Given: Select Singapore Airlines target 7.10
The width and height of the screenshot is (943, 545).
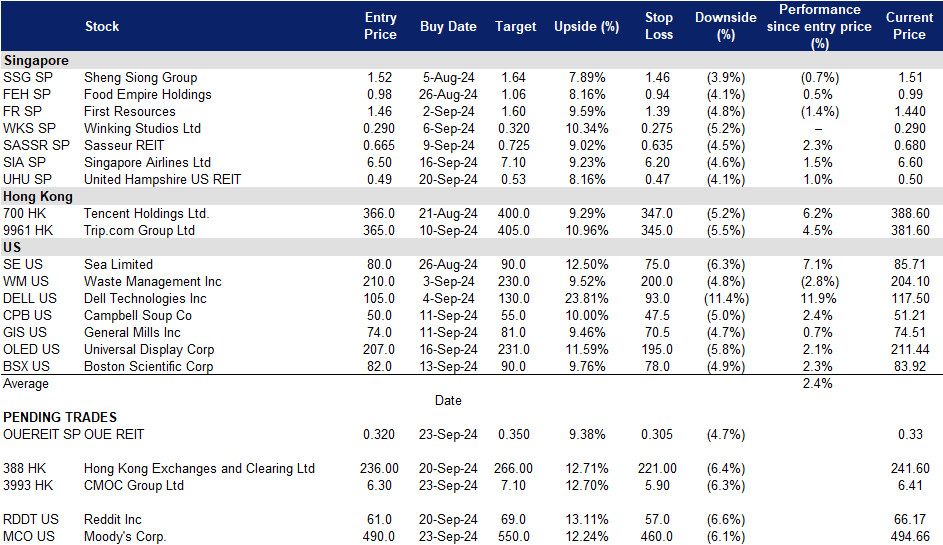Looking at the screenshot, I should tap(513, 162).
